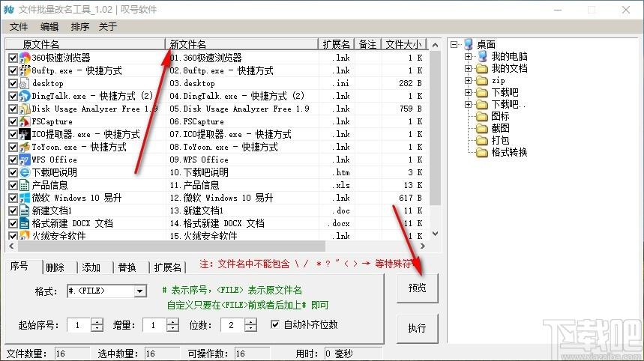Uncheck the 360极速浏览器 checkbox

click(x=13, y=58)
